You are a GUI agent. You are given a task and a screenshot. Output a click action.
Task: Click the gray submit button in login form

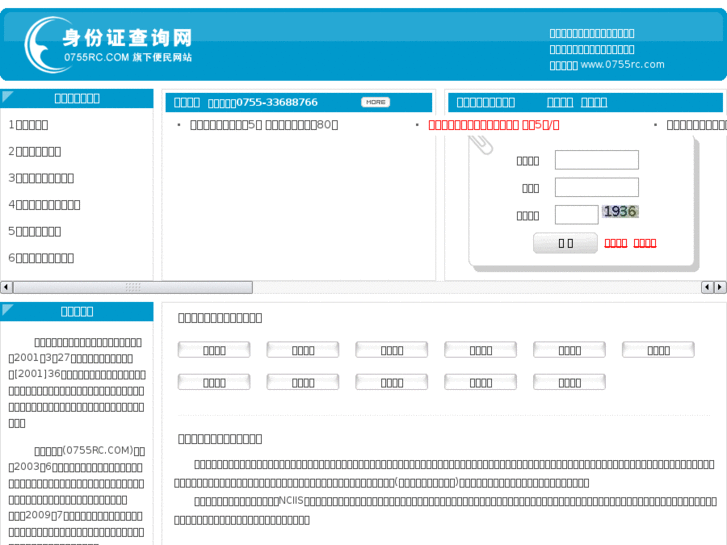point(565,243)
